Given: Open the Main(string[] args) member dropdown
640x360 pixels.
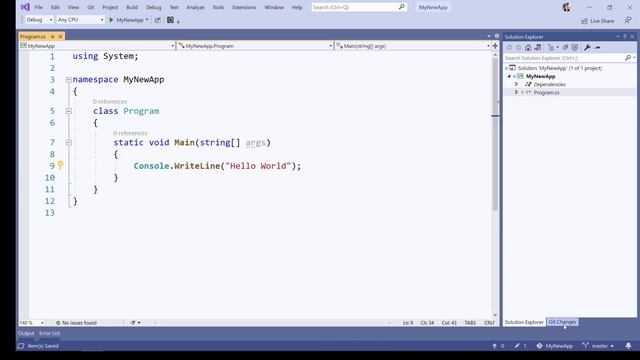Looking at the screenshot, I should pos(413,46).
